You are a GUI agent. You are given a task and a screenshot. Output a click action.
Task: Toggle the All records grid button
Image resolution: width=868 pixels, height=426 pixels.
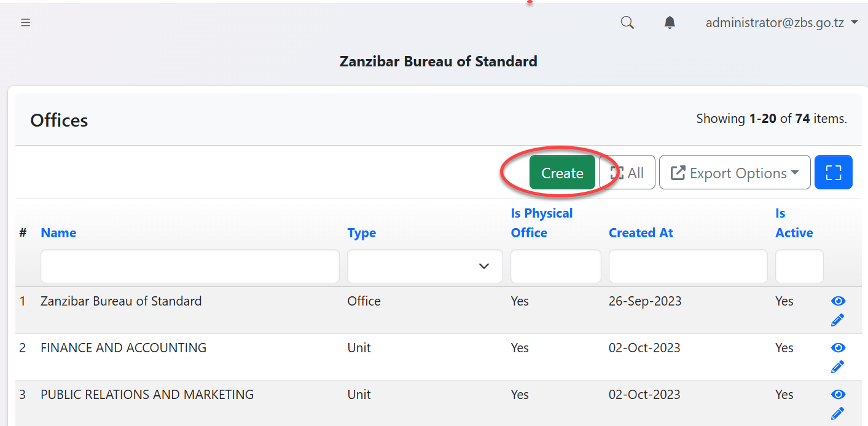[x=627, y=173]
